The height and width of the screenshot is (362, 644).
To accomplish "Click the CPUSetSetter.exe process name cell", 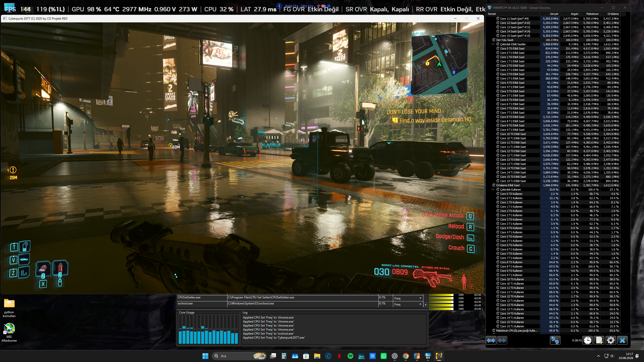I will [202, 298].
